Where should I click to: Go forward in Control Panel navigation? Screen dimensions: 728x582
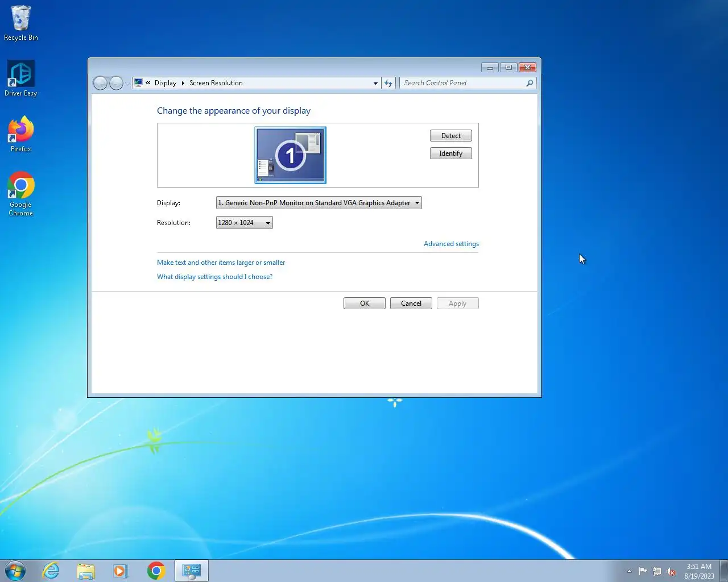(x=116, y=83)
